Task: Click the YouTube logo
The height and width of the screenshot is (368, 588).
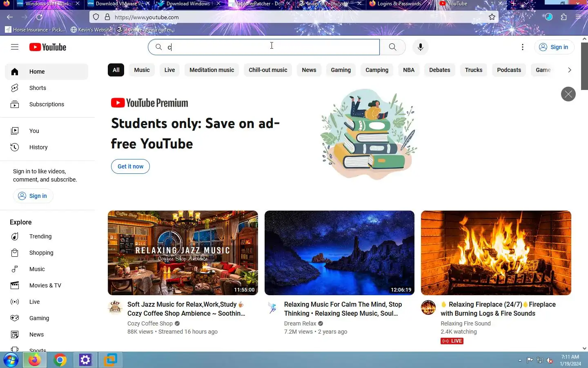Action: [x=48, y=47]
